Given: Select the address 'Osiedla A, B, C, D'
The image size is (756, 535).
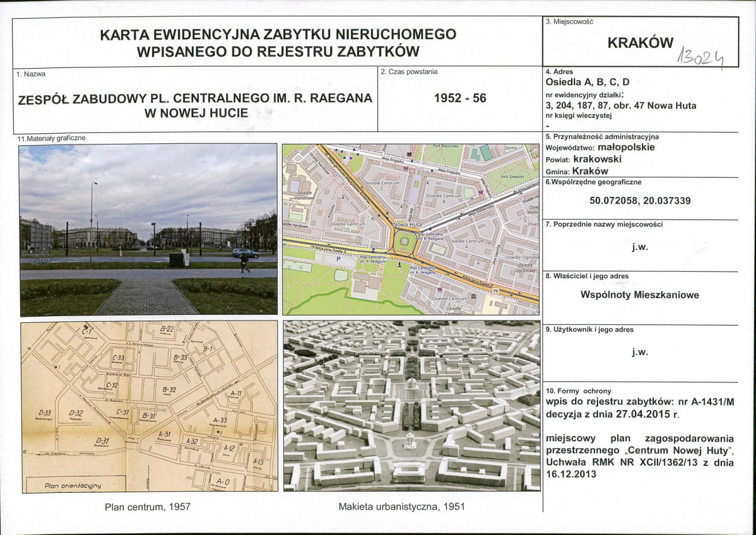Looking at the screenshot, I should [588, 83].
